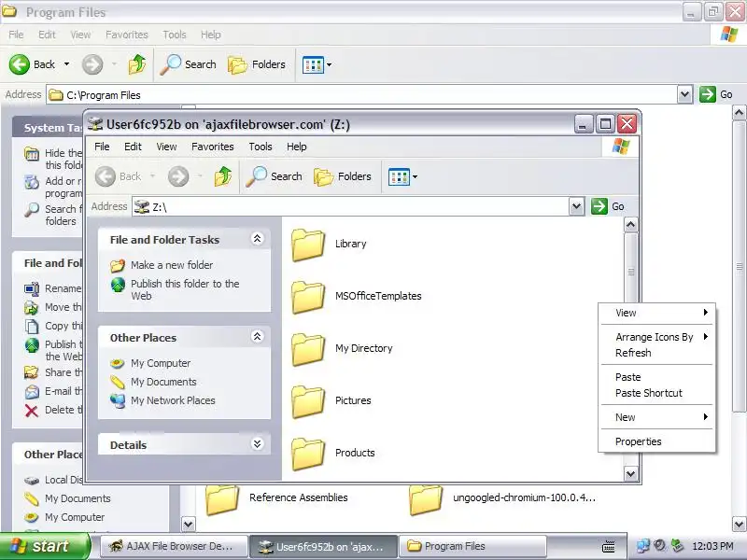Click the Windows start button
This screenshot has height=560, width=747.
45,546
